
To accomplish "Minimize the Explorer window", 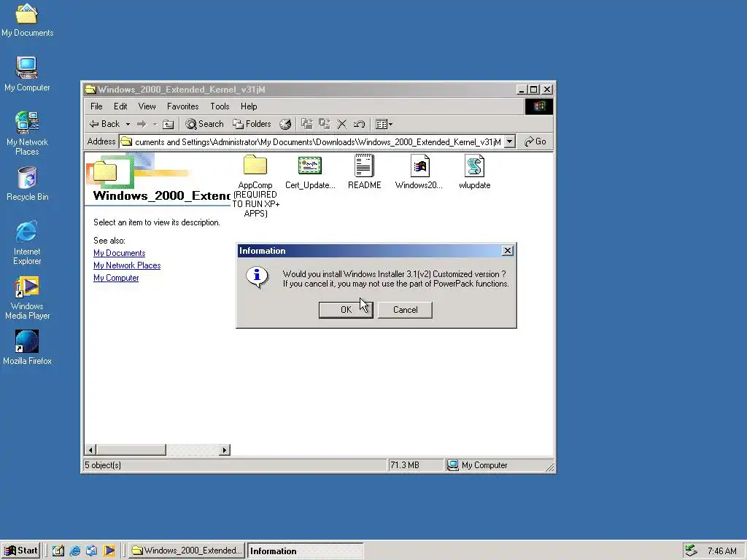I will click(522, 90).
